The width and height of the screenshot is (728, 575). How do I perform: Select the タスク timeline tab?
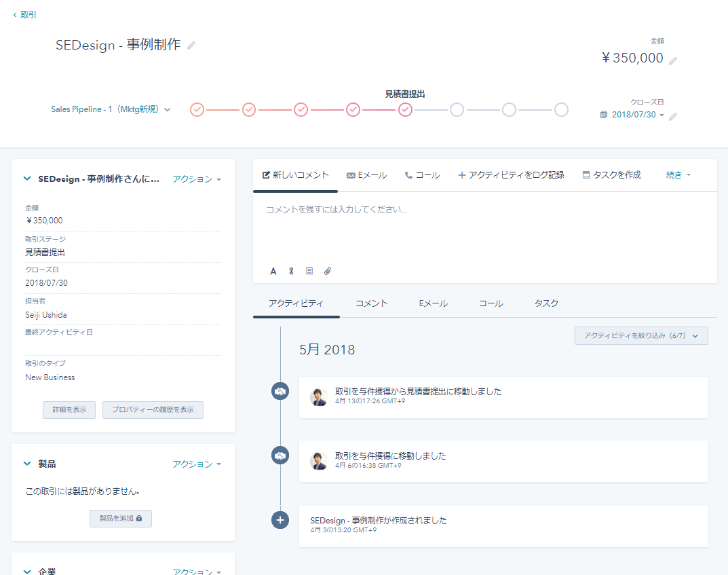point(546,303)
